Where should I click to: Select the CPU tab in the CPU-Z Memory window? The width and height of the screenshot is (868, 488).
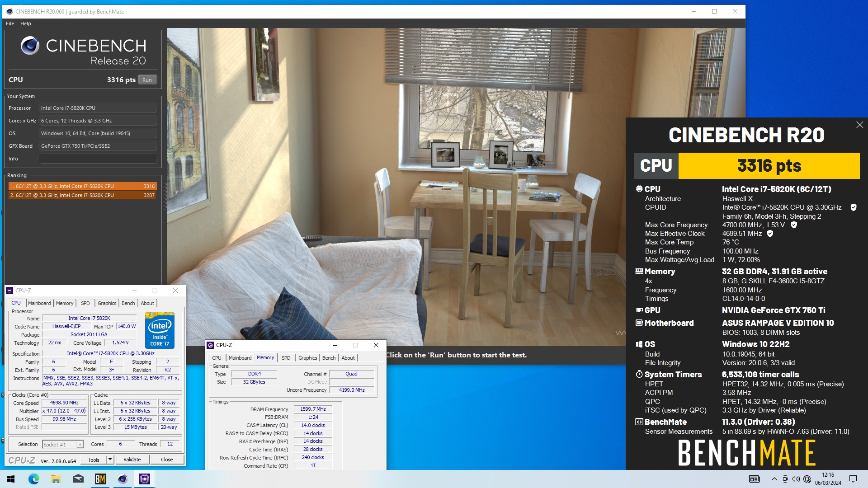217,358
